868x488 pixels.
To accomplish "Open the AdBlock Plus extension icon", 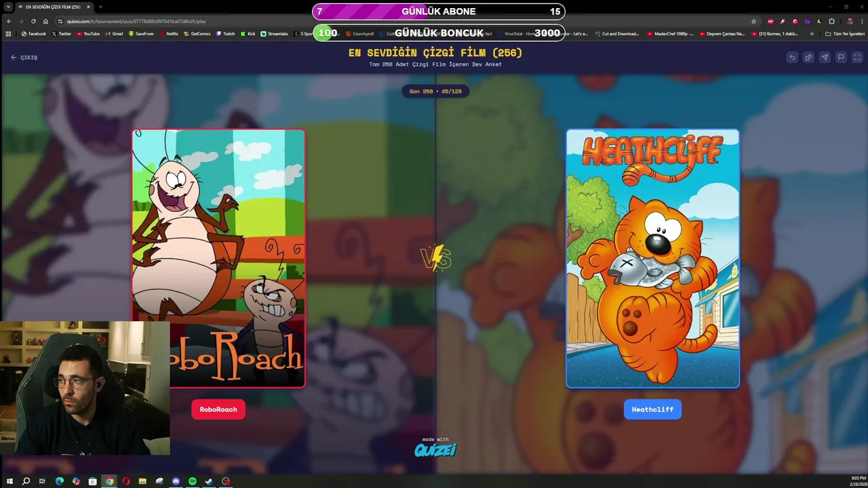I will click(x=770, y=21).
